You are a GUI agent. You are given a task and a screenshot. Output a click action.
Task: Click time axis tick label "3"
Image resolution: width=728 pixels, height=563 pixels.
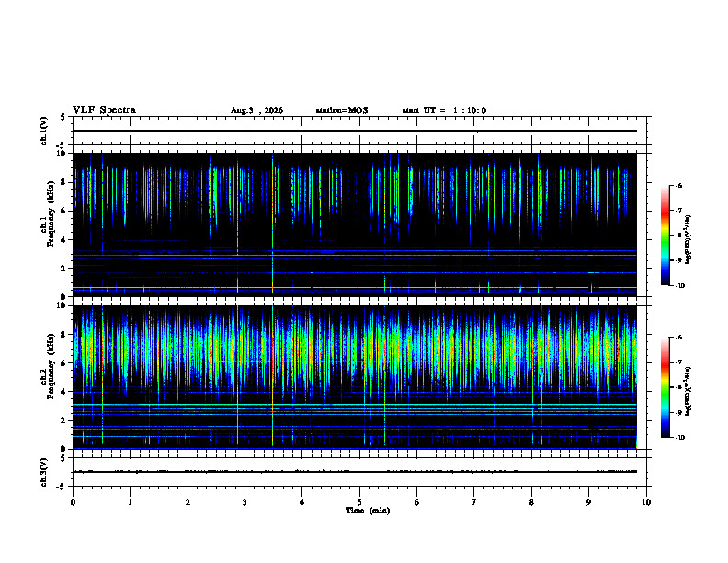coord(245,502)
